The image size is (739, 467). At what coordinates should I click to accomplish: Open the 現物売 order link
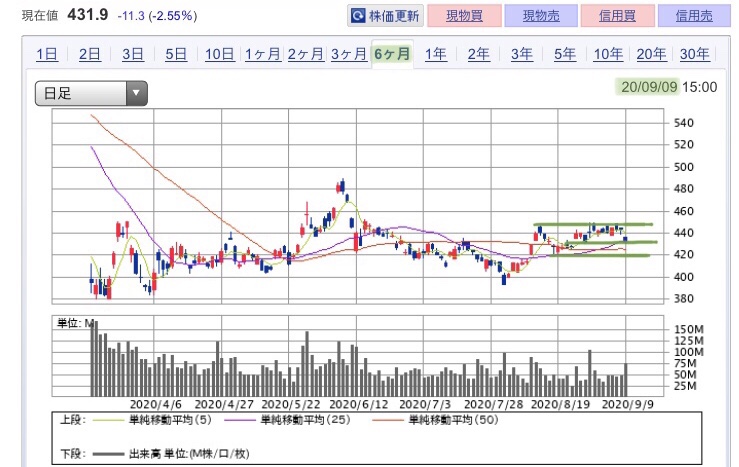point(541,16)
